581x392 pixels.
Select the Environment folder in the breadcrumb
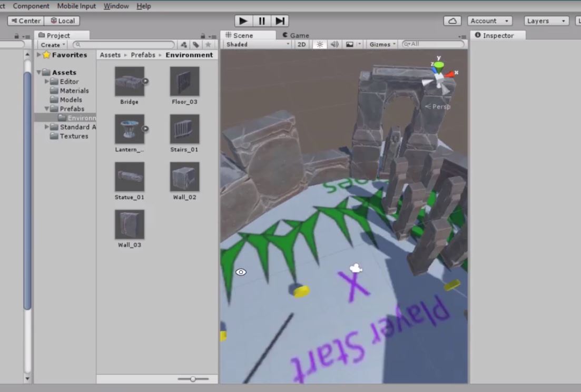(189, 54)
